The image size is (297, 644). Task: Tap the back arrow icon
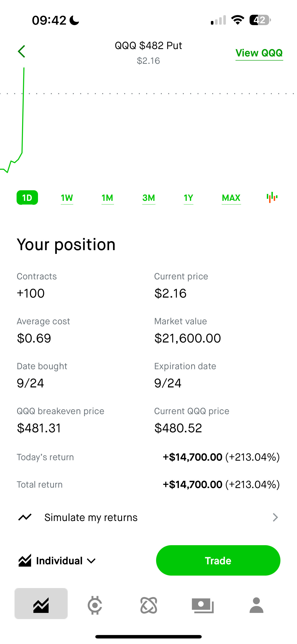click(x=21, y=52)
